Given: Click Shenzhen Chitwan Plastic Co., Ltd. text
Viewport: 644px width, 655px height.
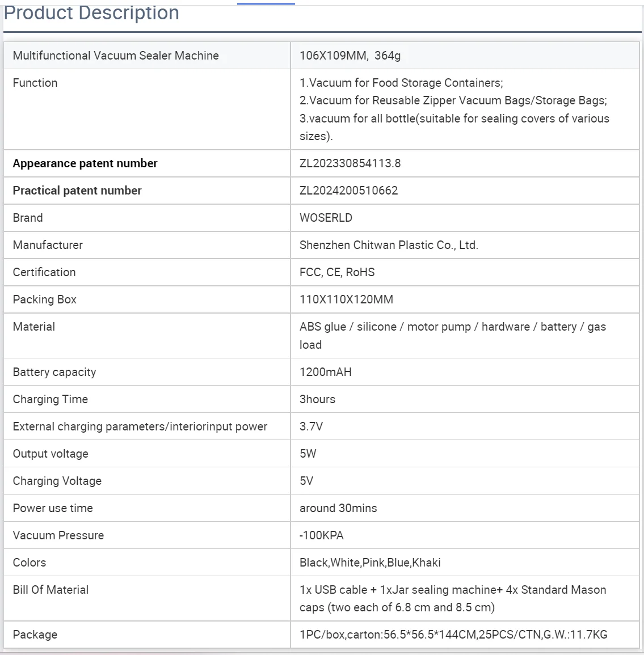Looking at the screenshot, I should coord(389,245).
